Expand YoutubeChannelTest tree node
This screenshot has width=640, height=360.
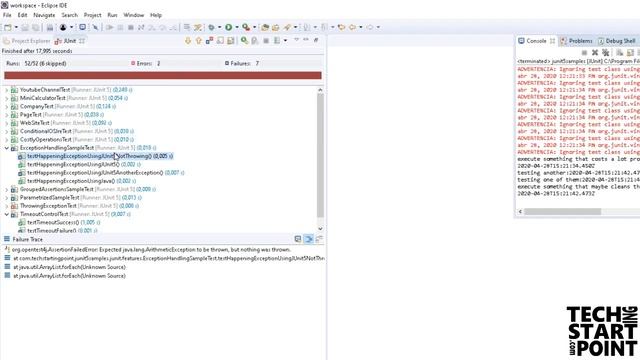tap(7, 90)
